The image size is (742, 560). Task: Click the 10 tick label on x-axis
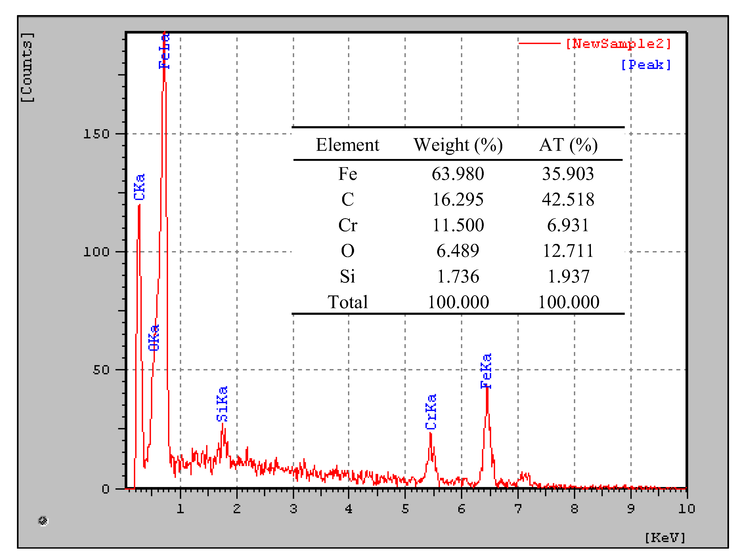coord(686,509)
